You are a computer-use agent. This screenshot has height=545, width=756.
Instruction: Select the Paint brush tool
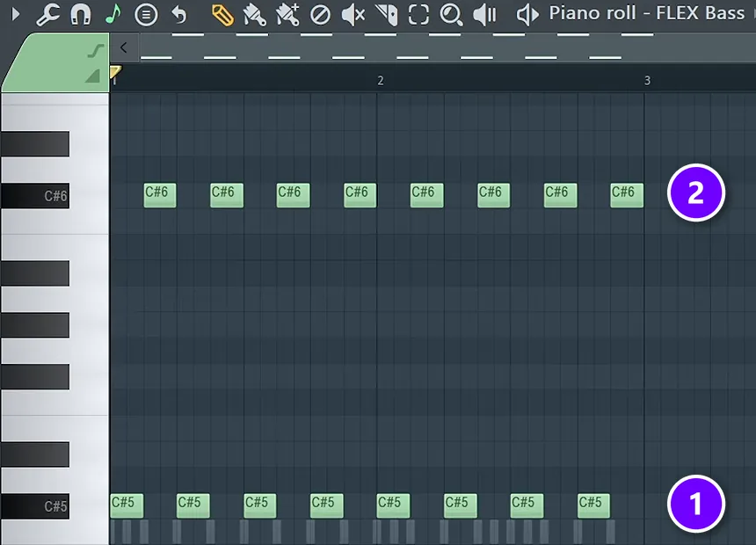coord(255,15)
